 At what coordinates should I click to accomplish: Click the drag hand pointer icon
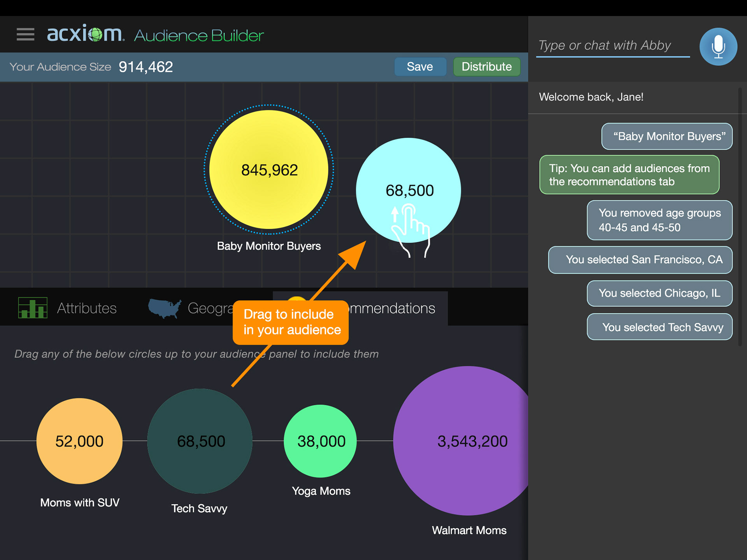click(410, 231)
